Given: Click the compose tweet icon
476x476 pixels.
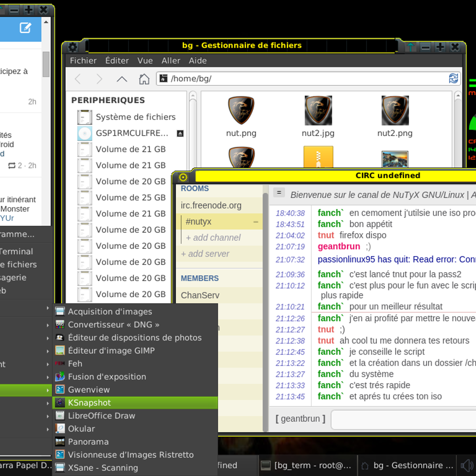Looking at the screenshot, I should 25,28.
